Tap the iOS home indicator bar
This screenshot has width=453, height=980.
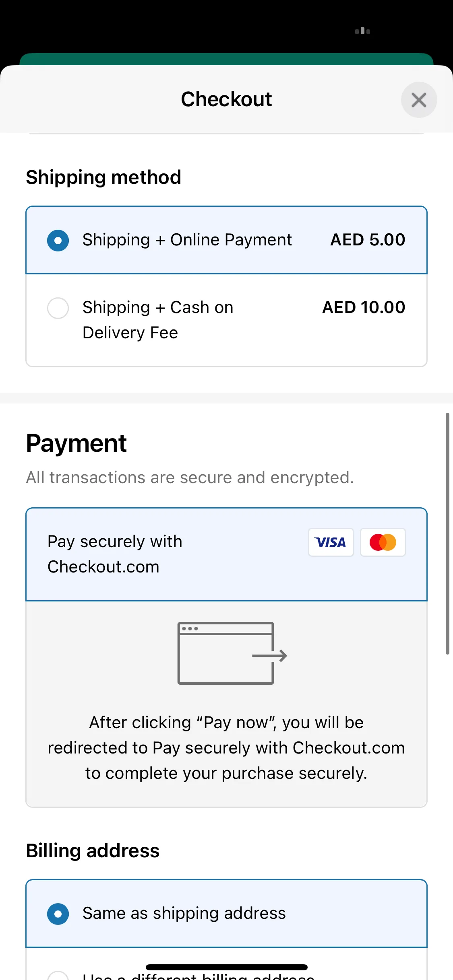click(226, 967)
